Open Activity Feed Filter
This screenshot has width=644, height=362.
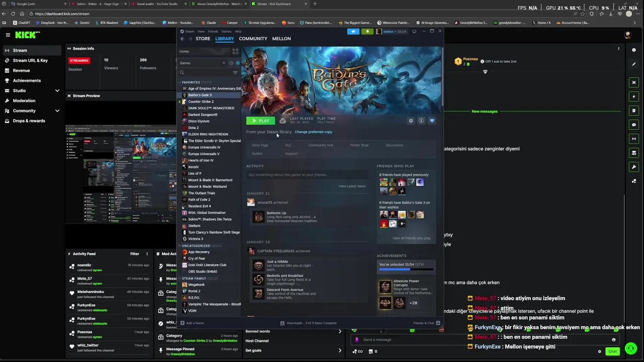135,254
